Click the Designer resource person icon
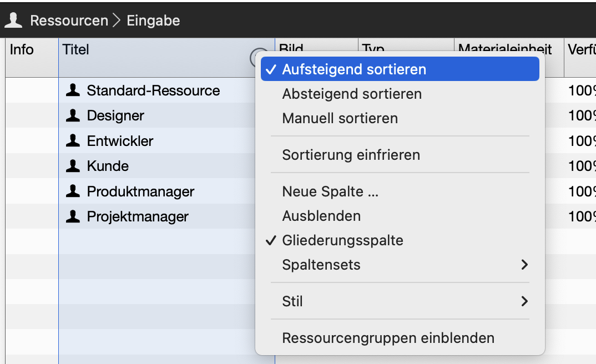This screenshot has height=364, width=596. click(x=73, y=115)
